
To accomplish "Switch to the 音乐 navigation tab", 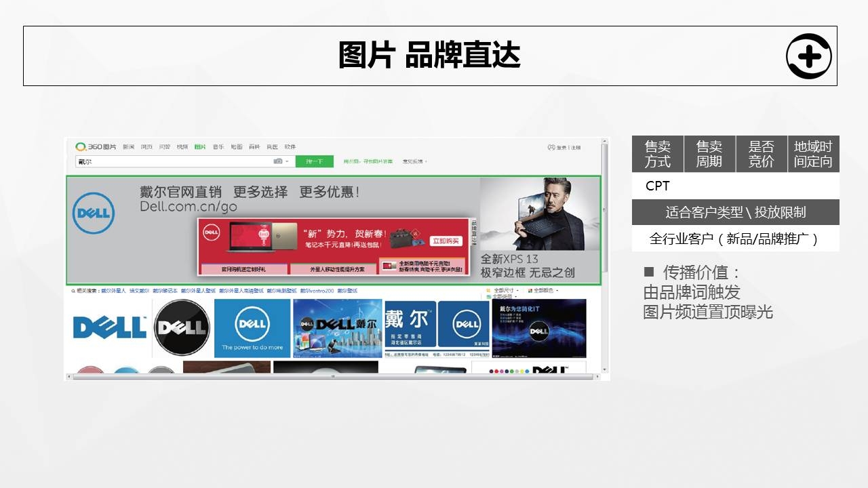I will pos(218,147).
